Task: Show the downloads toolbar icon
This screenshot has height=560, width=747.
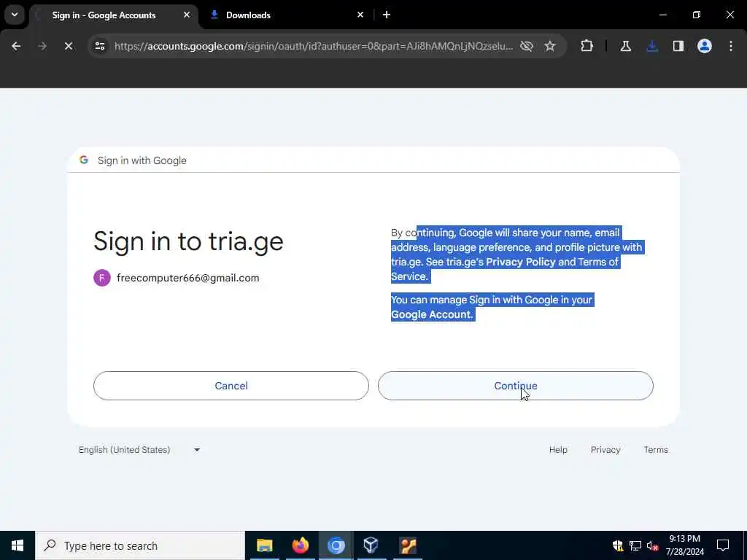Action: click(652, 46)
